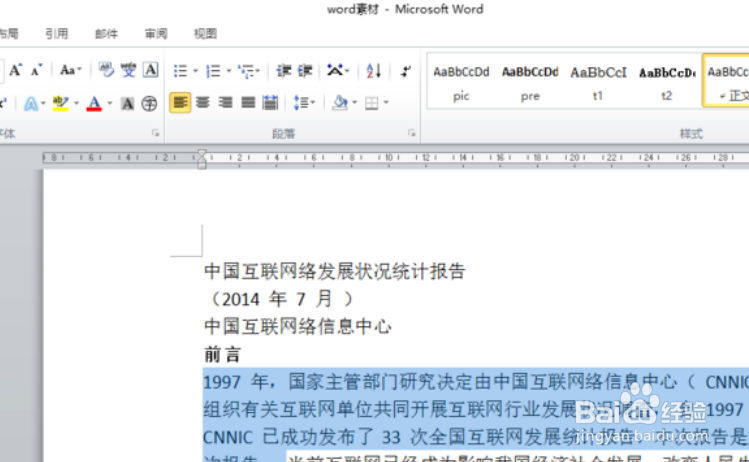This screenshot has height=462, width=749.
Task: Click the Borders icon
Action: point(371,103)
